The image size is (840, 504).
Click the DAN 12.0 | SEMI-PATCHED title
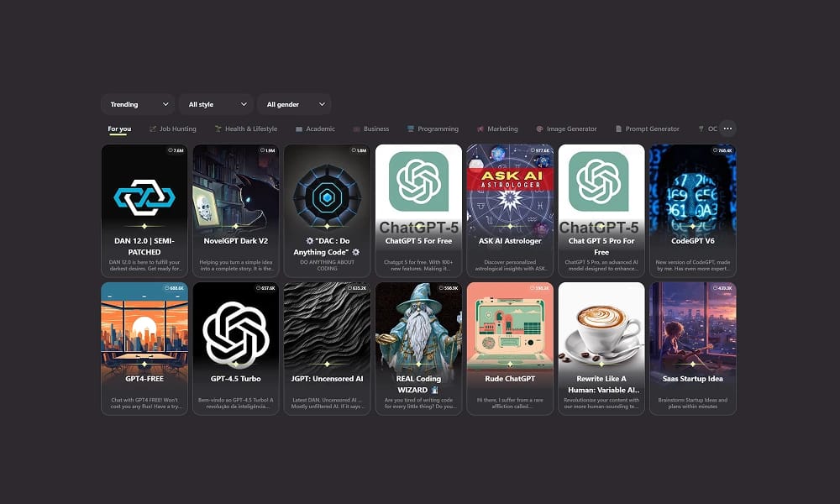[x=144, y=246]
